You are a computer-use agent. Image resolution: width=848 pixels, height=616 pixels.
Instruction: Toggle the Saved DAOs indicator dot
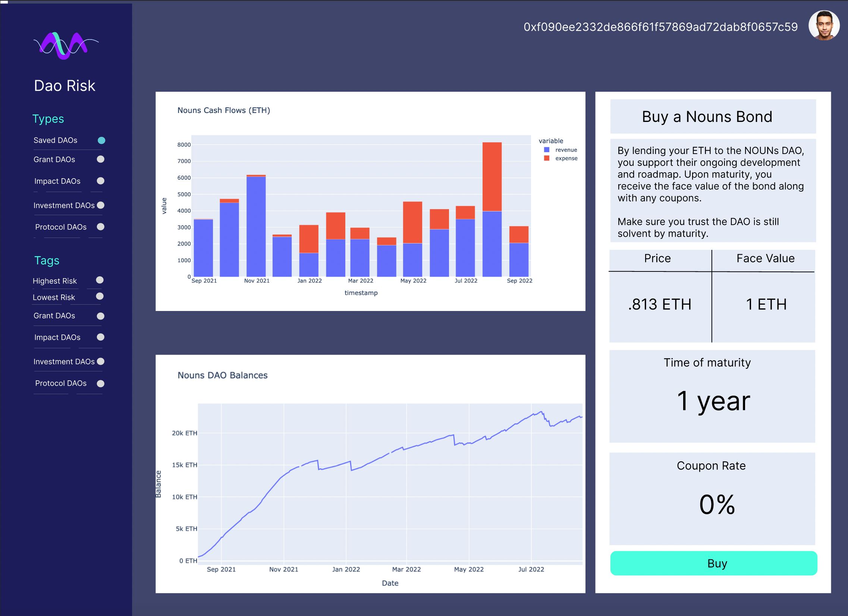pyautogui.click(x=101, y=139)
